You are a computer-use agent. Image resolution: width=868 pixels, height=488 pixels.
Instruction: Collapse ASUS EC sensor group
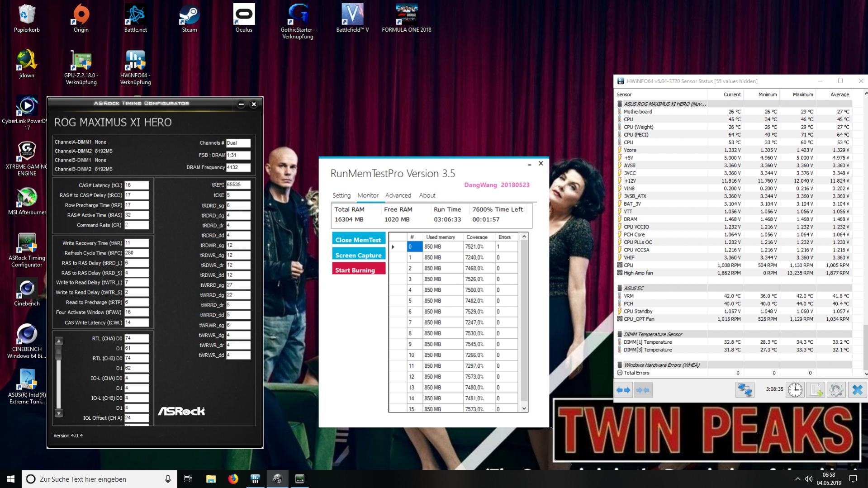click(620, 288)
